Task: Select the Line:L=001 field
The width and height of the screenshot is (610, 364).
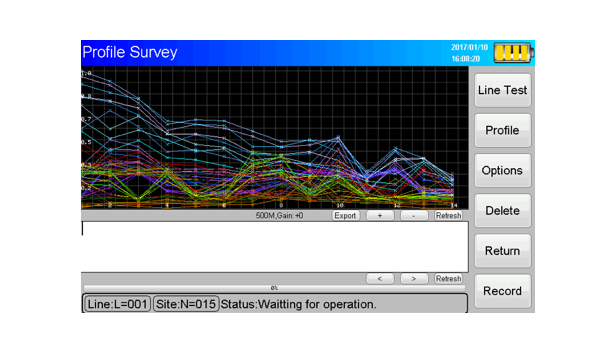Action: click(117, 304)
